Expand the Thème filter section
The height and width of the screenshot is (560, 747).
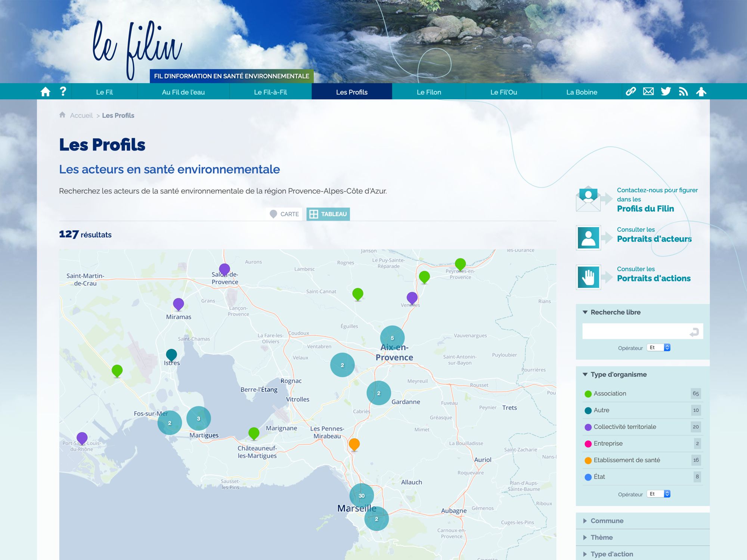601,537
